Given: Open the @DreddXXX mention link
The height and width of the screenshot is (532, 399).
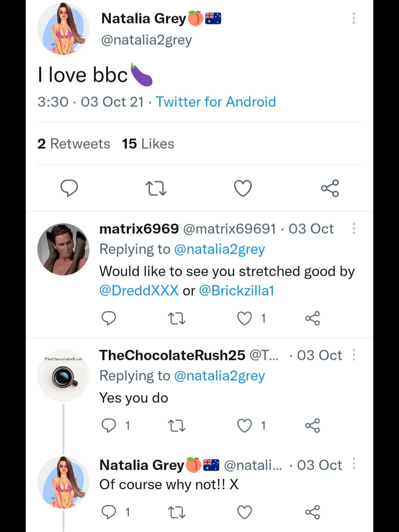Looking at the screenshot, I should coord(139,290).
